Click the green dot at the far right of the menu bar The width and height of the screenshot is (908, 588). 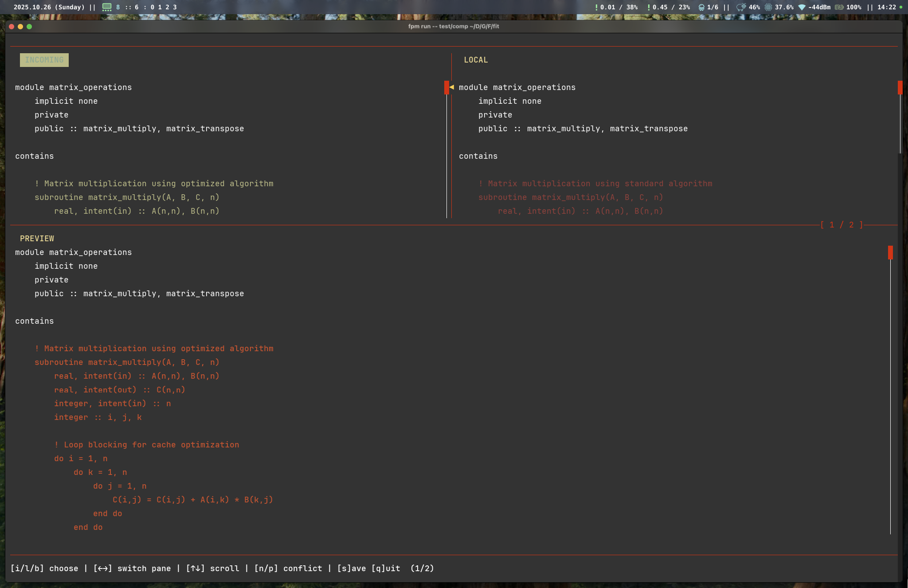pos(900,7)
